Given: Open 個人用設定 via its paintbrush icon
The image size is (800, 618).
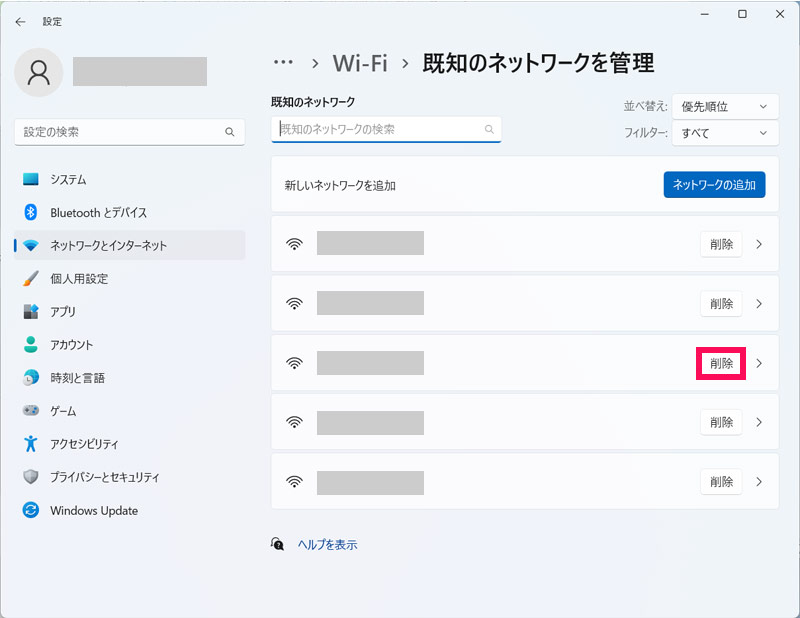Looking at the screenshot, I should point(31,279).
